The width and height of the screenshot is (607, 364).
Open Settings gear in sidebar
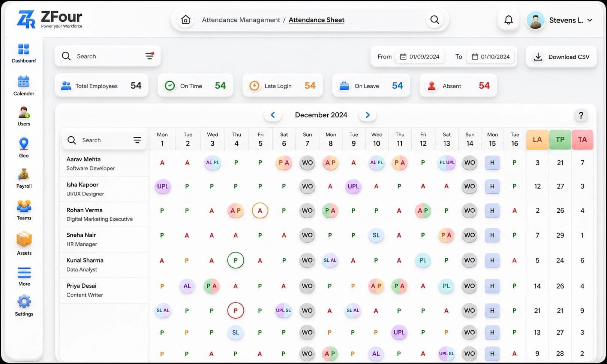tap(24, 301)
